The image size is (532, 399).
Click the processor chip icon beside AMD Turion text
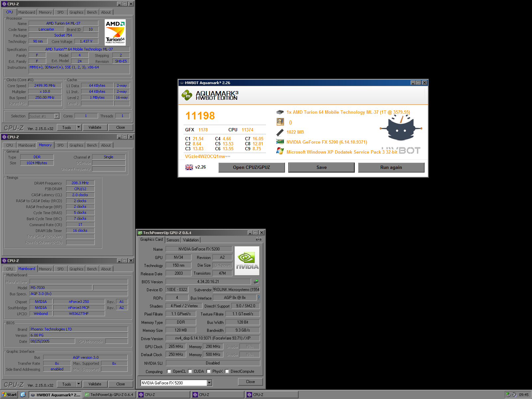tap(280, 112)
